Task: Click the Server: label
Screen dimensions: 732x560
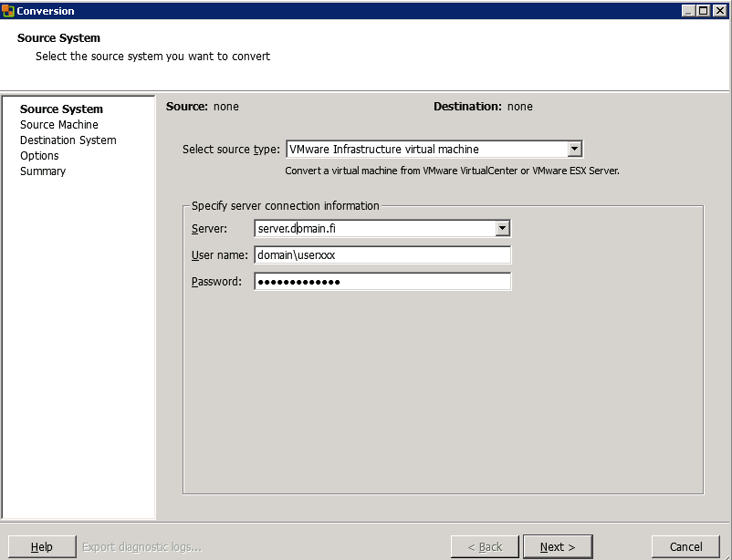Action: pyautogui.click(x=209, y=229)
